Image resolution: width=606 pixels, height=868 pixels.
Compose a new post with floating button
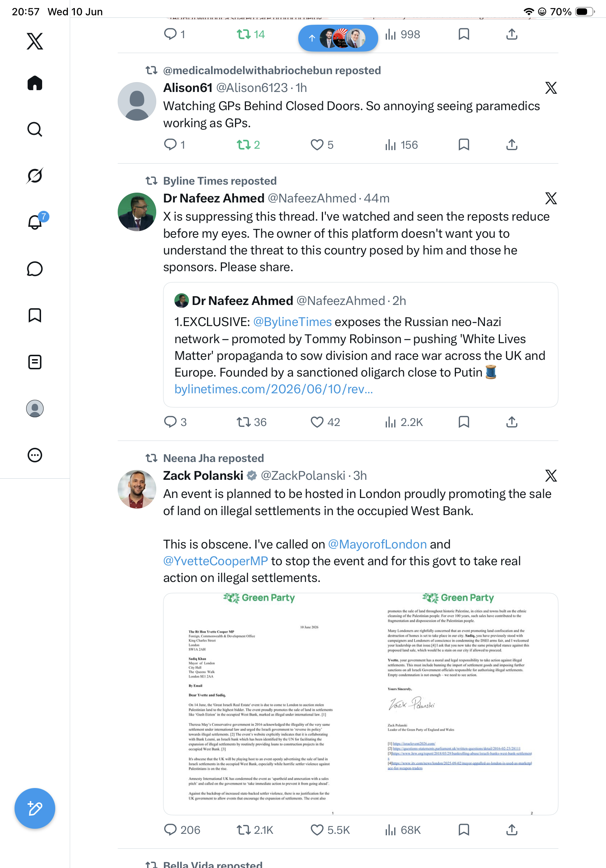click(35, 808)
